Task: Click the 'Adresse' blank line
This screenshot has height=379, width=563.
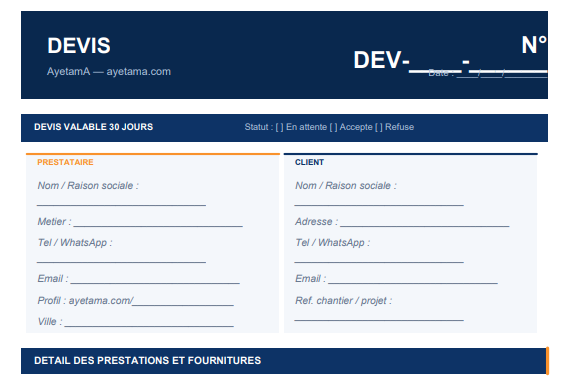Action: (425, 226)
